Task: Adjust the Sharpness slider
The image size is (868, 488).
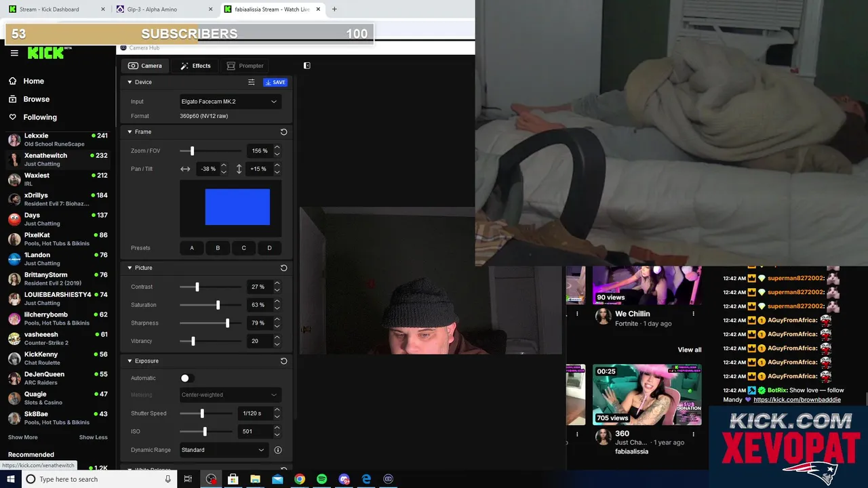Action: tap(227, 323)
